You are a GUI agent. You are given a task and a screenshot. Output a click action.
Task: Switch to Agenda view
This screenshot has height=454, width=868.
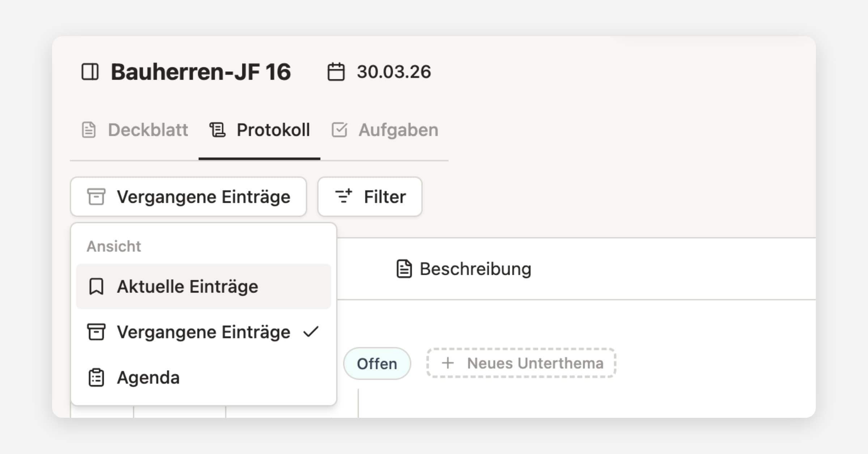148,378
